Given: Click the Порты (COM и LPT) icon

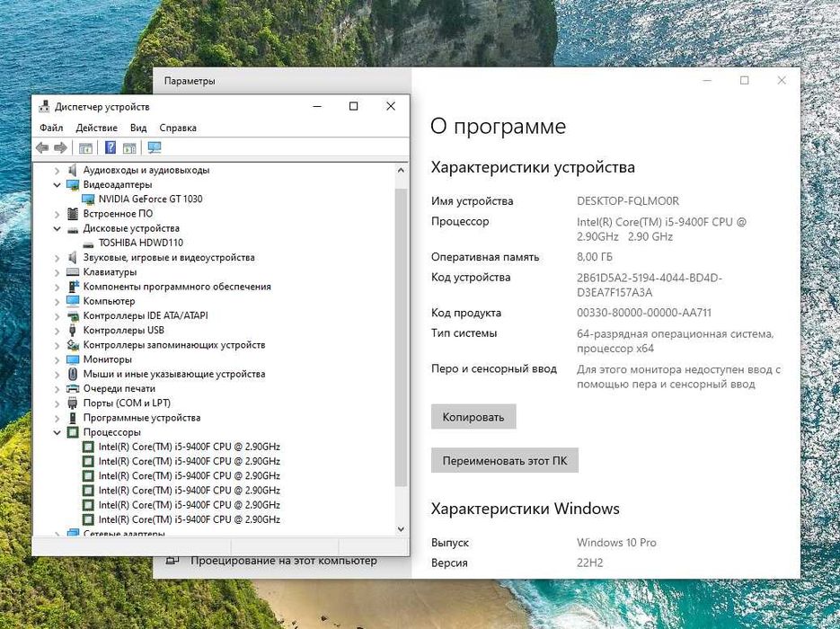Looking at the screenshot, I should 73,403.
